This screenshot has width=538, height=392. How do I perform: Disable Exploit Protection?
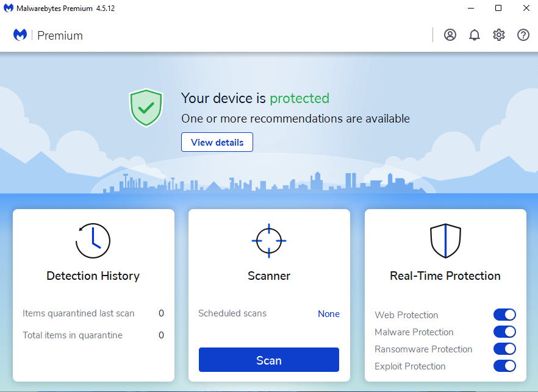click(x=504, y=366)
